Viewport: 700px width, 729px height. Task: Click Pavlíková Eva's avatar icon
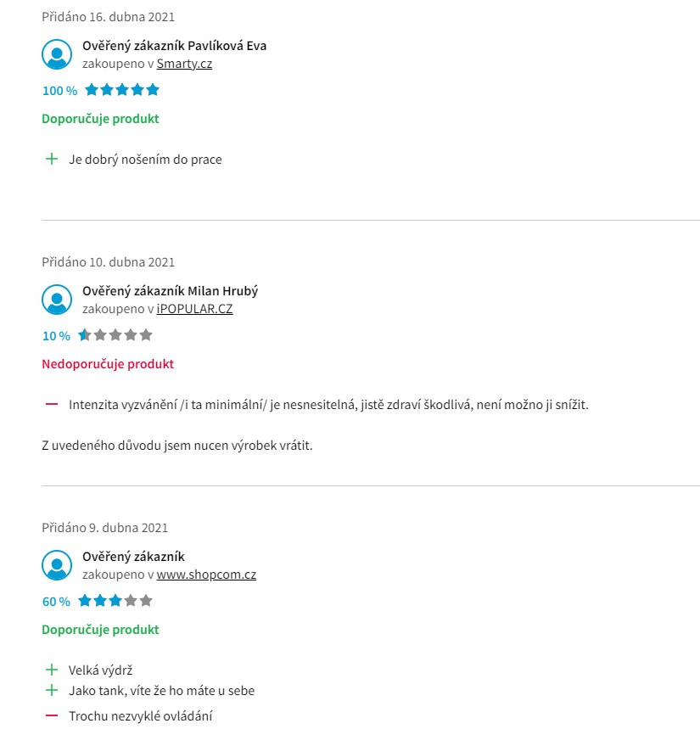click(x=57, y=54)
